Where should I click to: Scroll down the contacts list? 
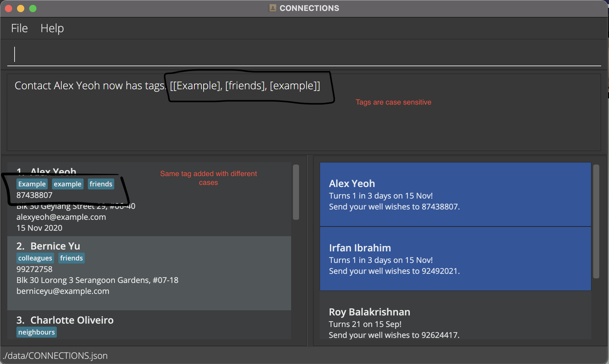[x=298, y=282]
